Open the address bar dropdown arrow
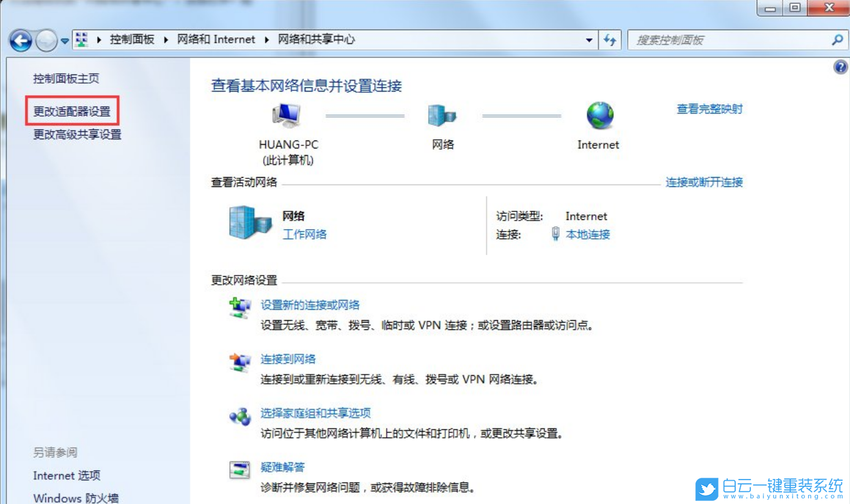Viewport: 850px width, 504px height. click(589, 39)
